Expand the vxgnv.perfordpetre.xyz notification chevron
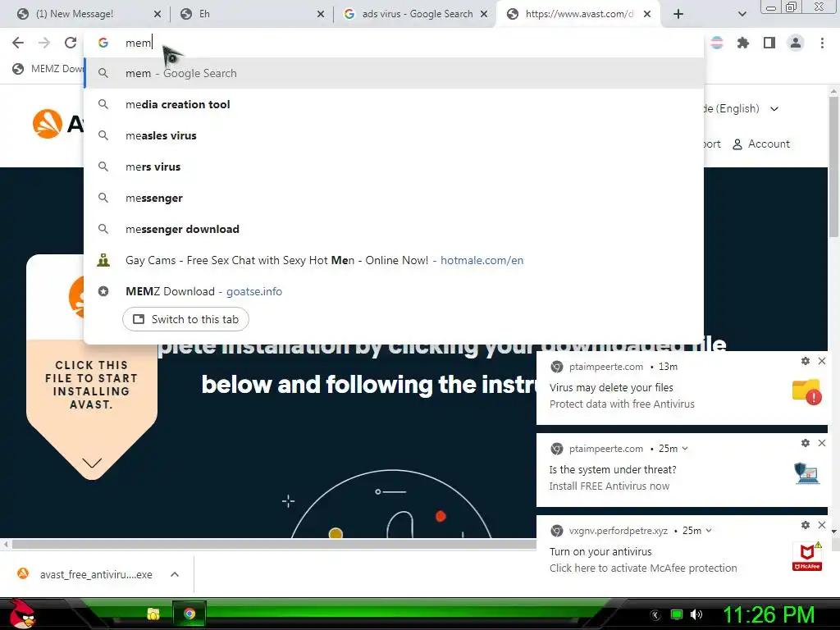 (709, 531)
